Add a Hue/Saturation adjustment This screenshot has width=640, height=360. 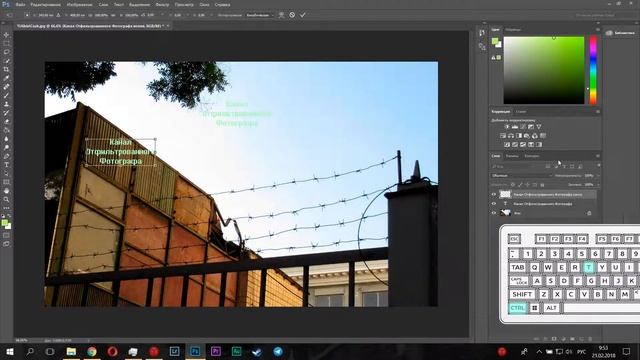pyautogui.click(x=503, y=136)
